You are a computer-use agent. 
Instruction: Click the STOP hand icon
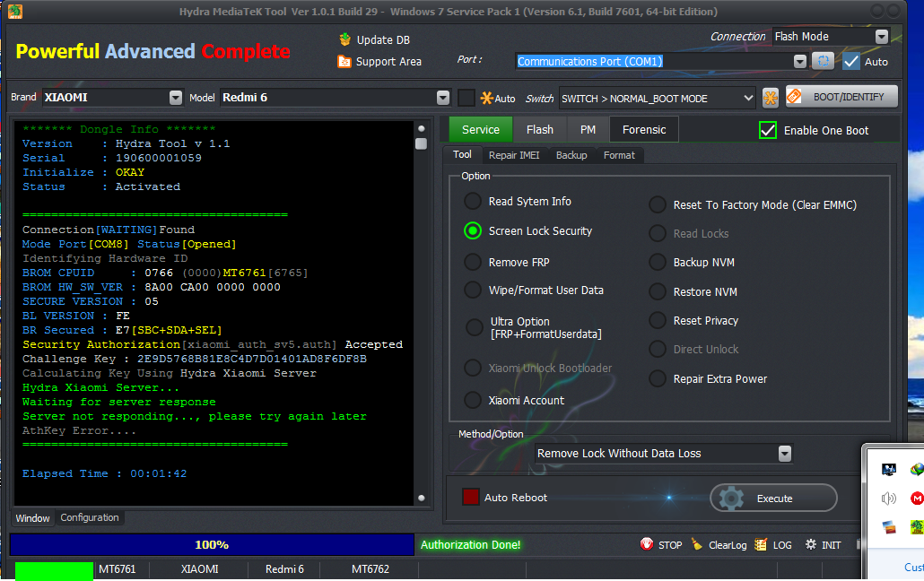pos(647,544)
